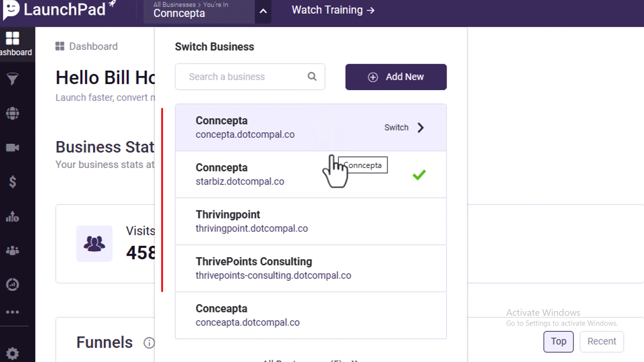Screen dimensions: 644x362
Task: Open the bar chart analytics sidebar icon
Action: [x=12, y=217]
